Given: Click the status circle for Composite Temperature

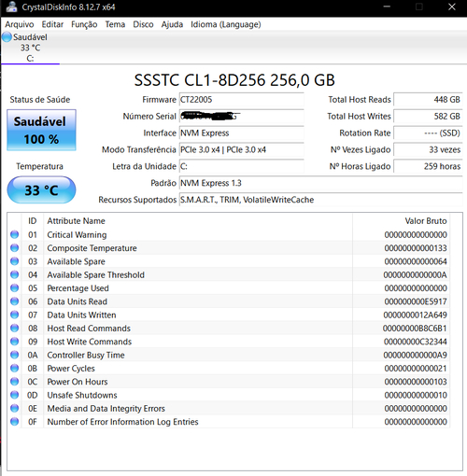Looking at the screenshot, I should (x=14, y=248).
